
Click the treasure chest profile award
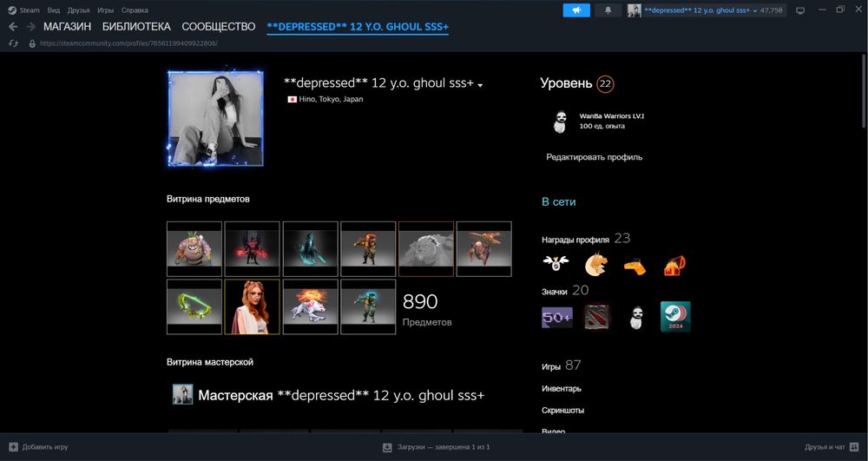coord(674,265)
